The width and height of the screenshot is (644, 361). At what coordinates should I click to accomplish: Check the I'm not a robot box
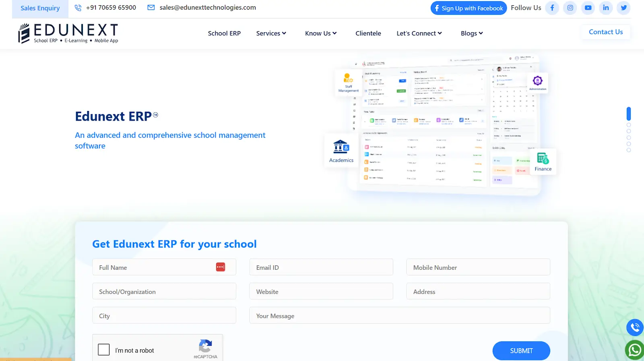(104, 349)
